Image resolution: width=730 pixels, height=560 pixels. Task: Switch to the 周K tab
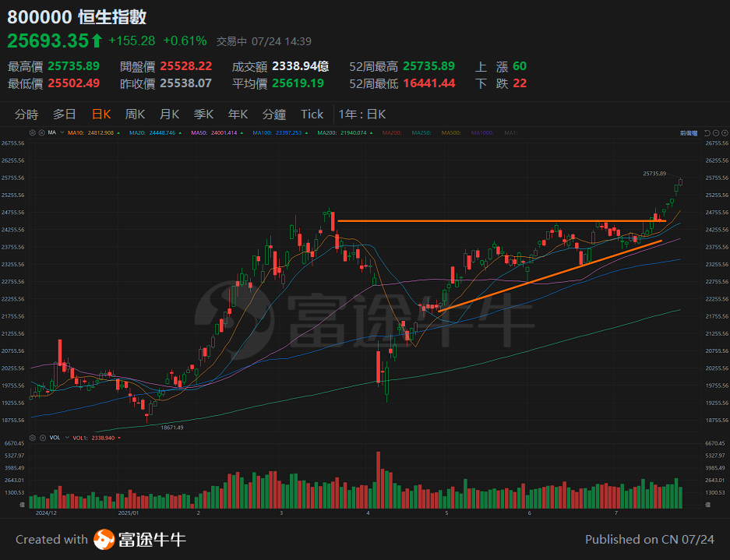pyautogui.click(x=134, y=114)
